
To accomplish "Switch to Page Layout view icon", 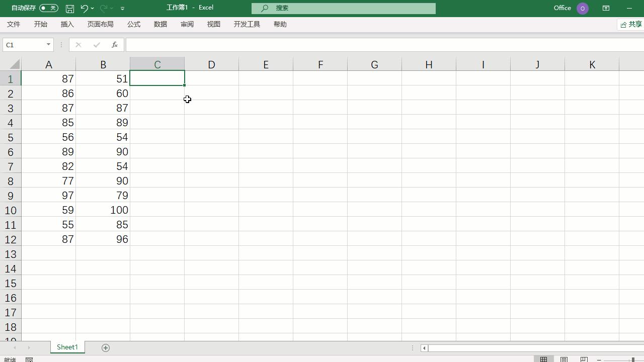I will coord(564,359).
